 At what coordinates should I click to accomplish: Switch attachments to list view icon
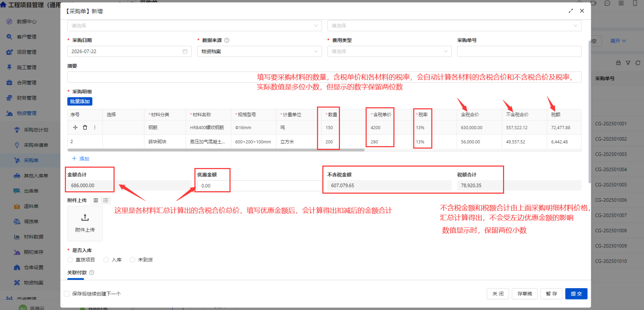(105, 200)
